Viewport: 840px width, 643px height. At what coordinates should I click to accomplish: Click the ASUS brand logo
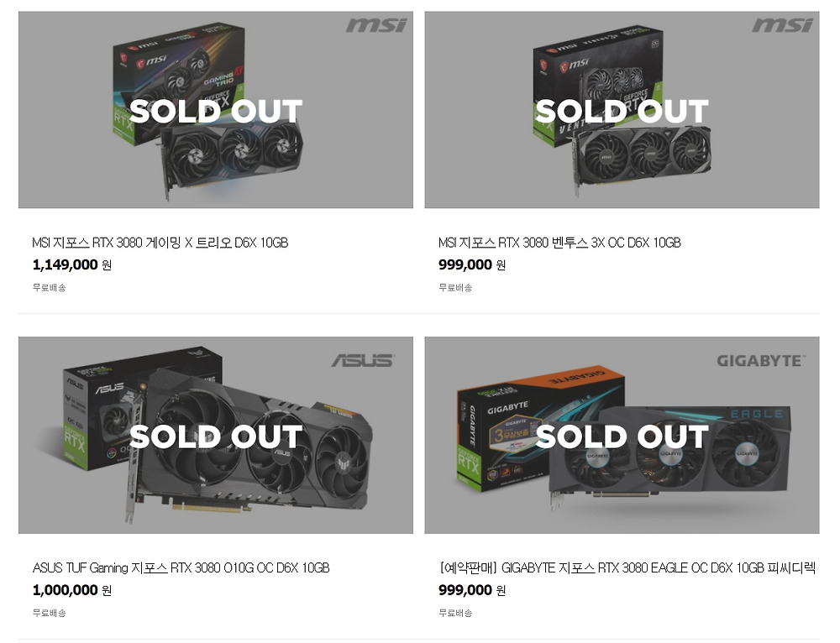[362, 360]
